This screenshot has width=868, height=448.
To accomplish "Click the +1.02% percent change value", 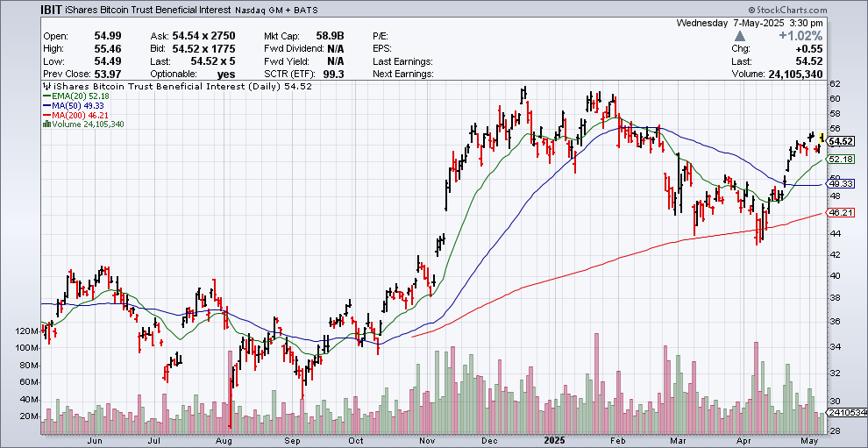I will pyautogui.click(x=800, y=36).
